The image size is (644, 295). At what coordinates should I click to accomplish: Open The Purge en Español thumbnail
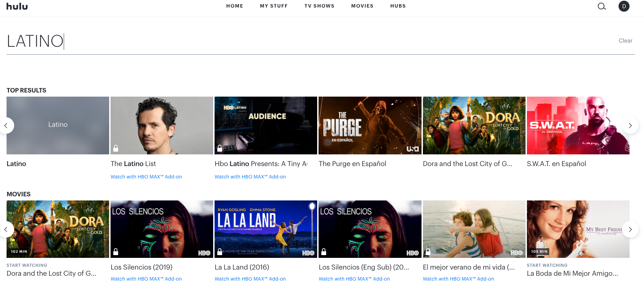tap(370, 125)
